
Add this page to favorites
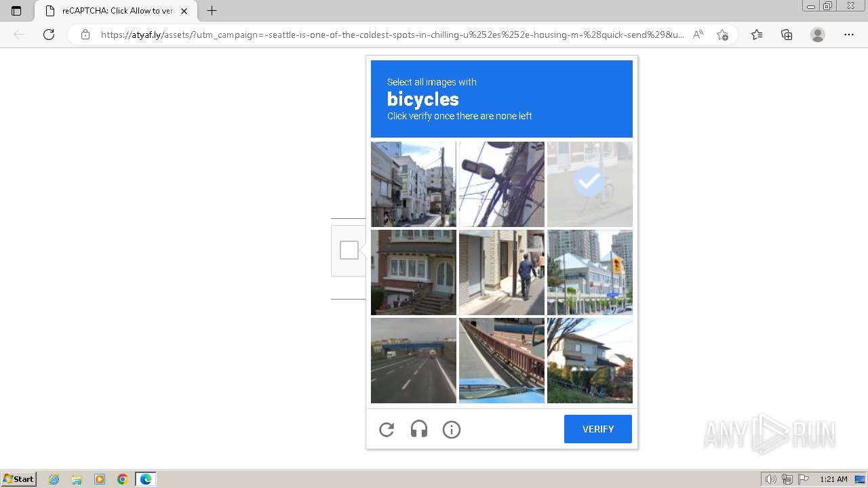click(x=723, y=35)
